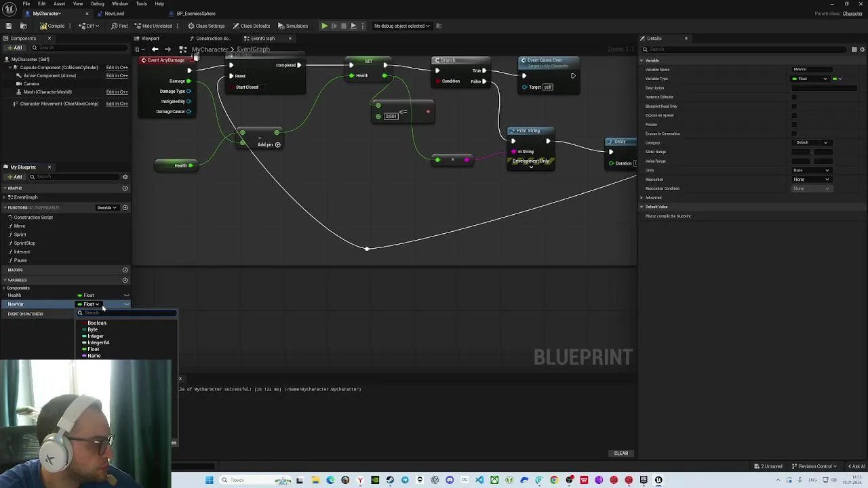Open Variable Type Float dropdown in Details

pyautogui.click(x=810, y=79)
